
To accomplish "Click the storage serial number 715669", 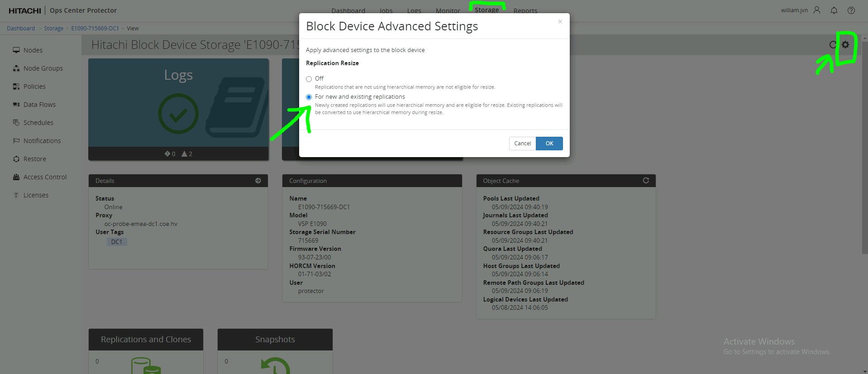I will point(308,240).
